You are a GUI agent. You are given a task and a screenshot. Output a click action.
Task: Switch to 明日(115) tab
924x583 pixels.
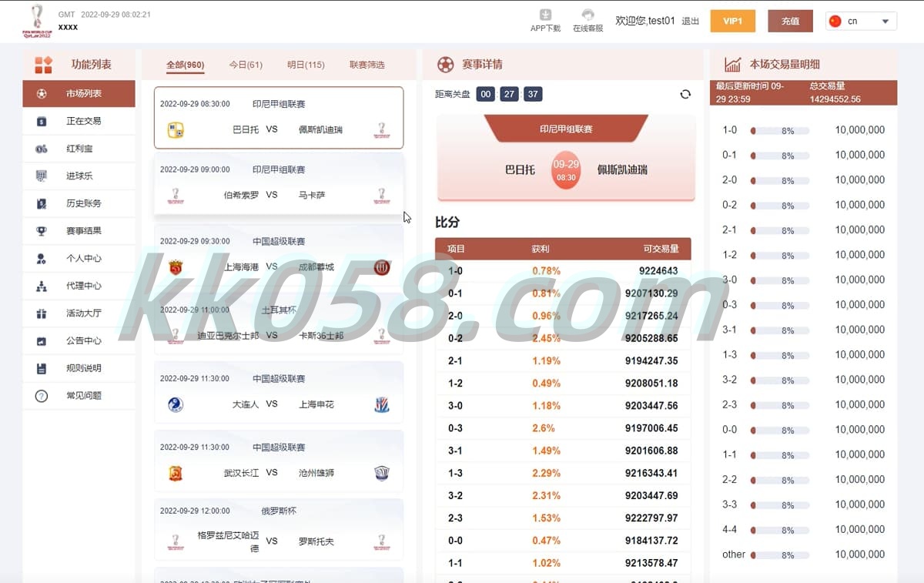click(306, 65)
